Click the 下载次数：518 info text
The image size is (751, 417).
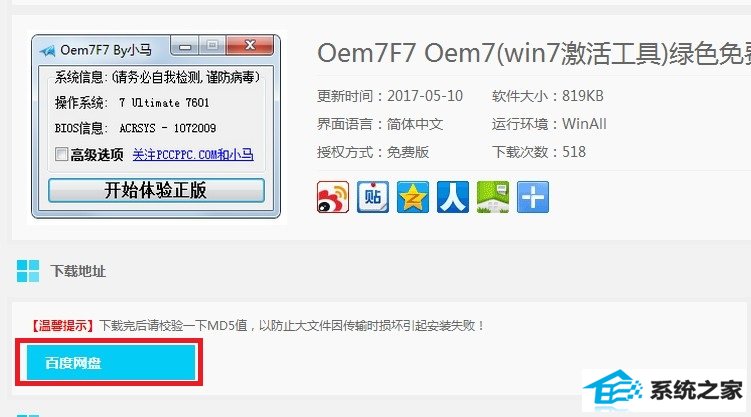[539, 152]
